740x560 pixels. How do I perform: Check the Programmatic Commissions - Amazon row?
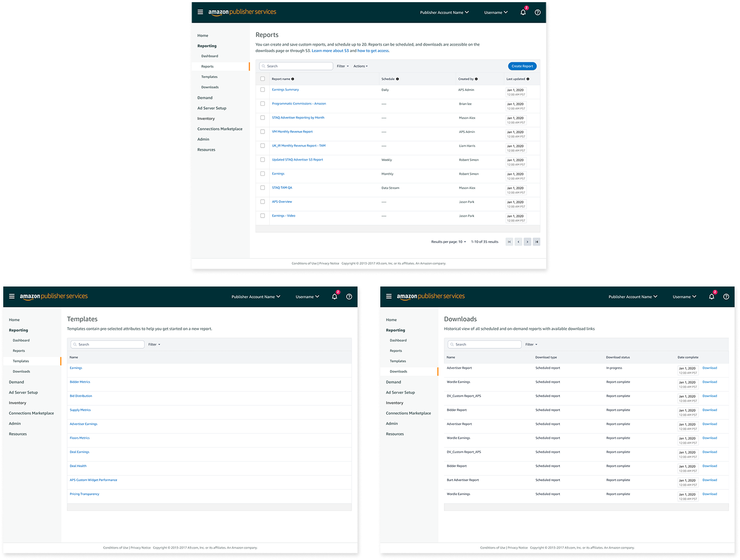(263, 104)
